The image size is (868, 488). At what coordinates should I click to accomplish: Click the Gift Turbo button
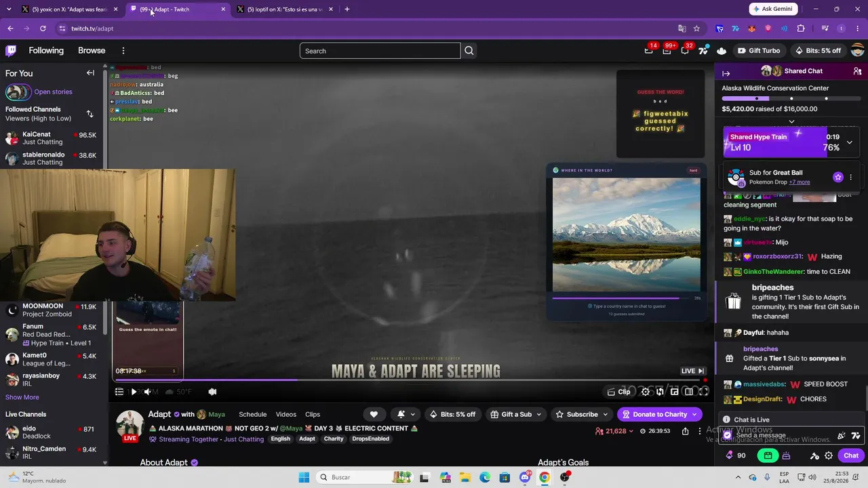click(x=758, y=51)
